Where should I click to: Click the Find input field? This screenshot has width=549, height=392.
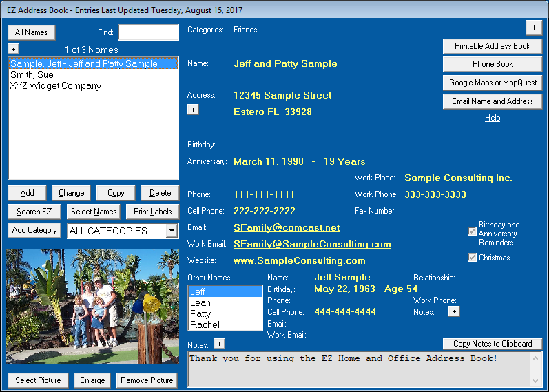point(149,32)
